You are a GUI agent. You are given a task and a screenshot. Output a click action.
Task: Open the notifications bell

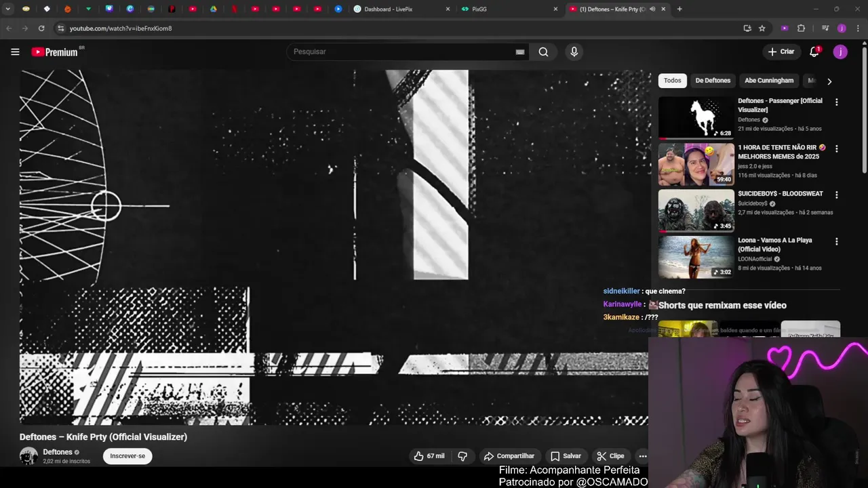[814, 52]
